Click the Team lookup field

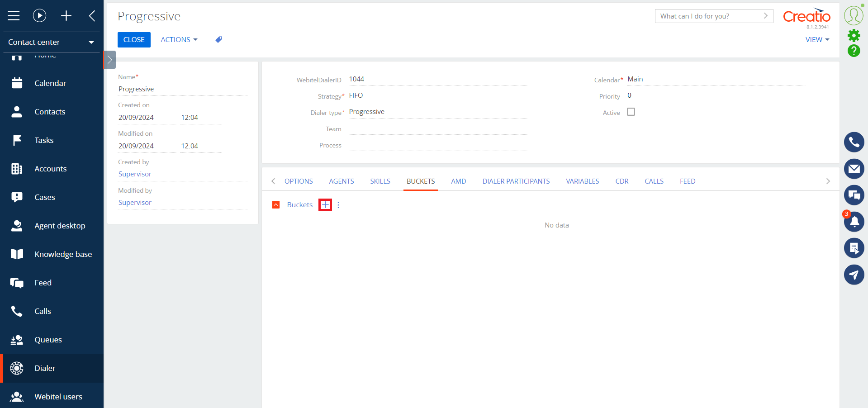tap(437, 129)
